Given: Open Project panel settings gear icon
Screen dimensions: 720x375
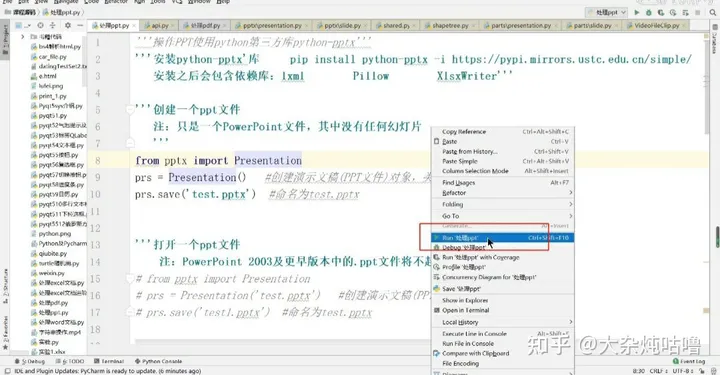Looking at the screenshot, I should tap(68, 26).
